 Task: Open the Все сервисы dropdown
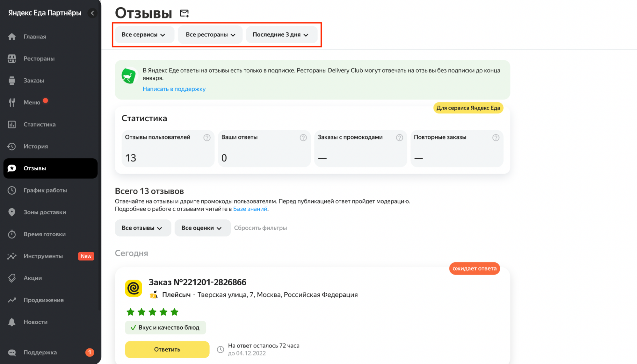click(x=144, y=34)
